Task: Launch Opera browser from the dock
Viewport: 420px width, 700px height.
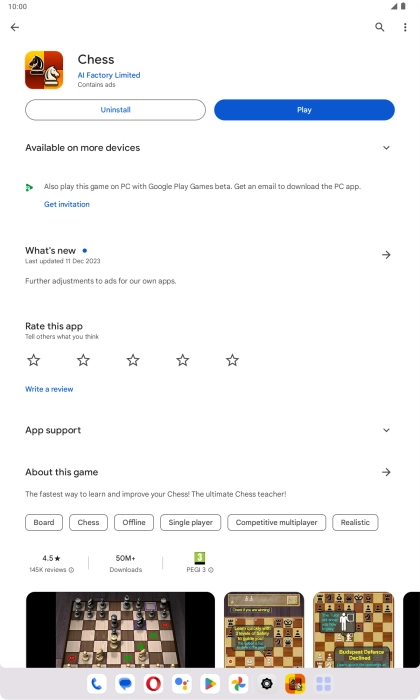Action: pyautogui.click(x=153, y=683)
